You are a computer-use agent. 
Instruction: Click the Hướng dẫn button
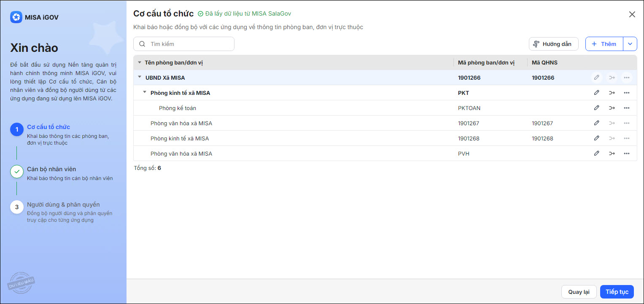(553, 44)
